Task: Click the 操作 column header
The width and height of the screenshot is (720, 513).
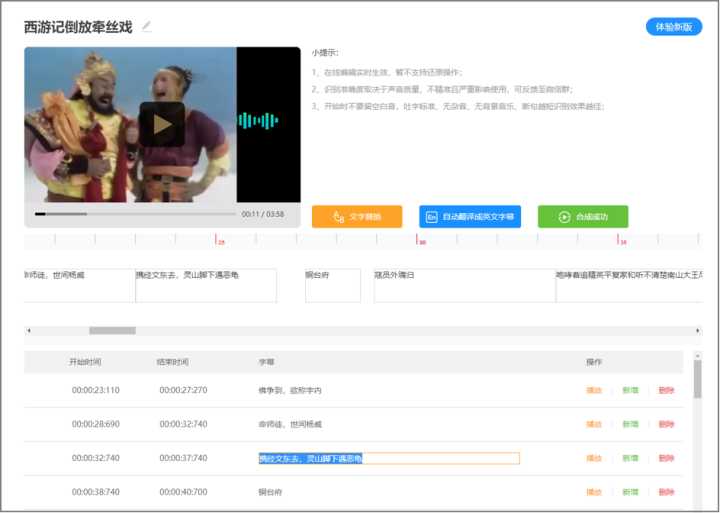Action: (594, 362)
